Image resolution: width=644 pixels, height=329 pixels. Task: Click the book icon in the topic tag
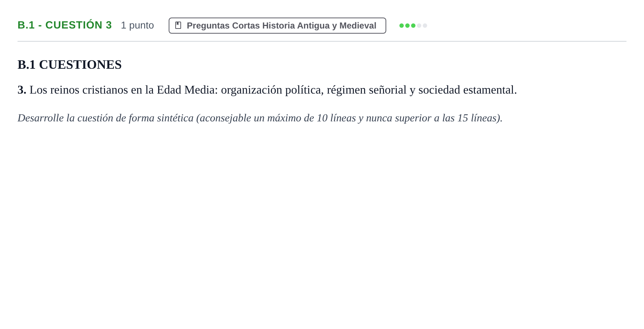tap(178, 25)
